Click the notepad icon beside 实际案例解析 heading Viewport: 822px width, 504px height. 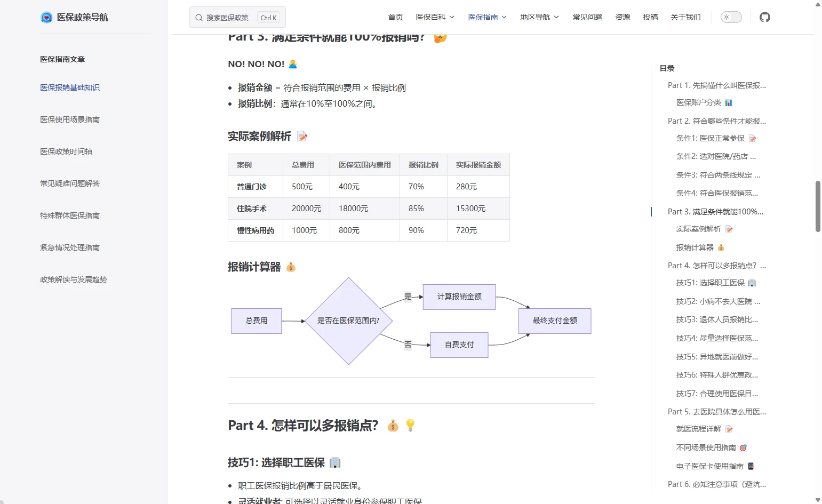coord(302,137)
